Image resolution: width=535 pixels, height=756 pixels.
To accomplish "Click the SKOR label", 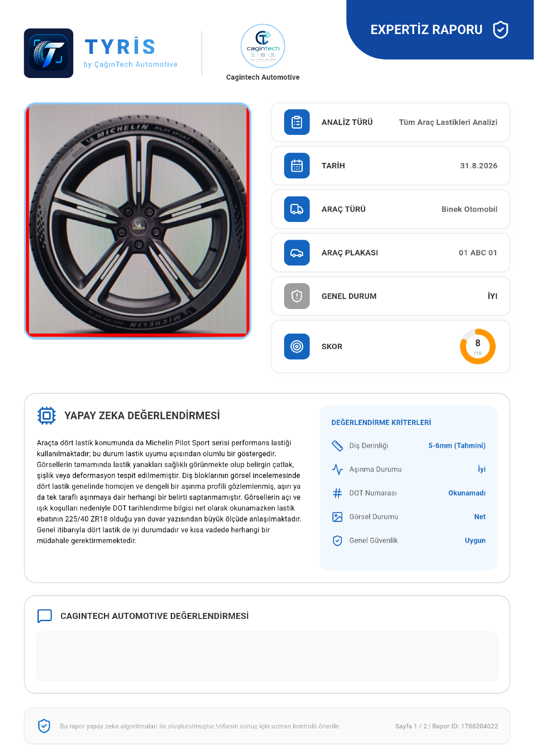I will 332,347.
